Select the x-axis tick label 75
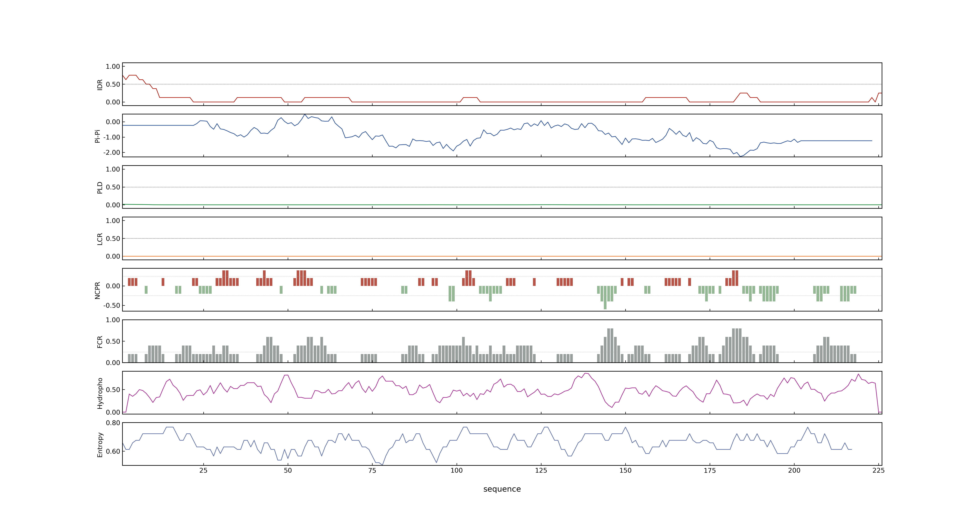The width and height of the screenshot is (980, 523). (372, 470)
